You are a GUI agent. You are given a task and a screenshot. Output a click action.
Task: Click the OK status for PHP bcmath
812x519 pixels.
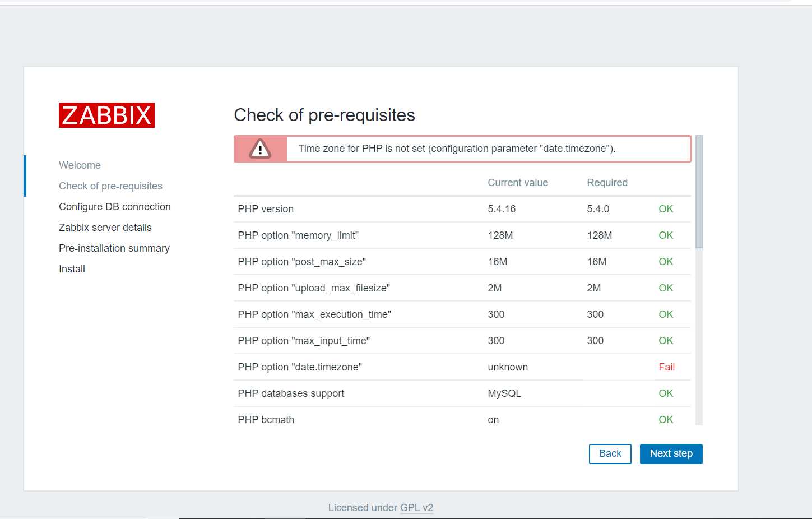coord(666,420)
